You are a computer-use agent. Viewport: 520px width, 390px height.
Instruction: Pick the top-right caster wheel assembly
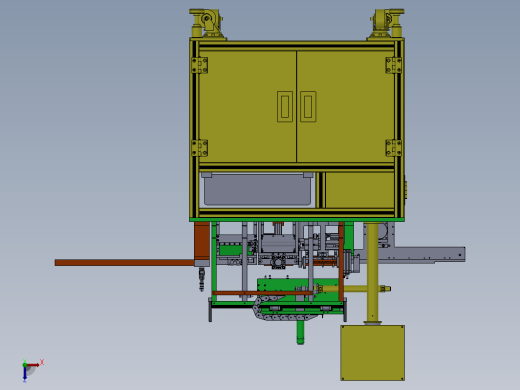[386, 24]
